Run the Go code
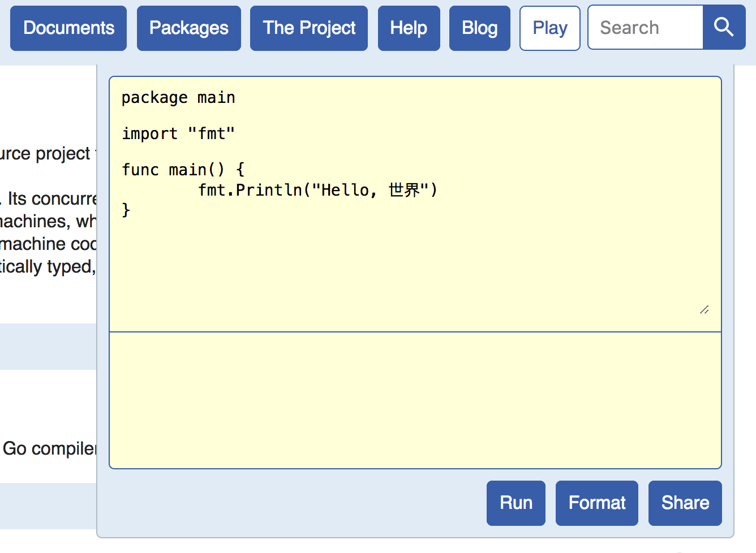 click(516, 503)
